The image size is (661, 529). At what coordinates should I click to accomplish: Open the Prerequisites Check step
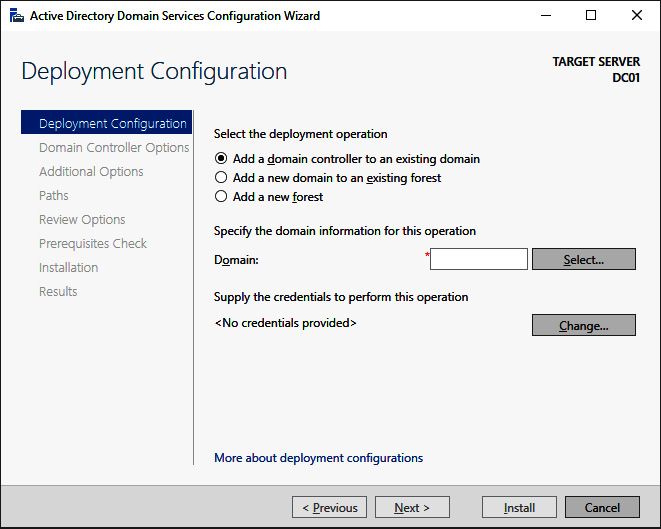pos(93,244)
